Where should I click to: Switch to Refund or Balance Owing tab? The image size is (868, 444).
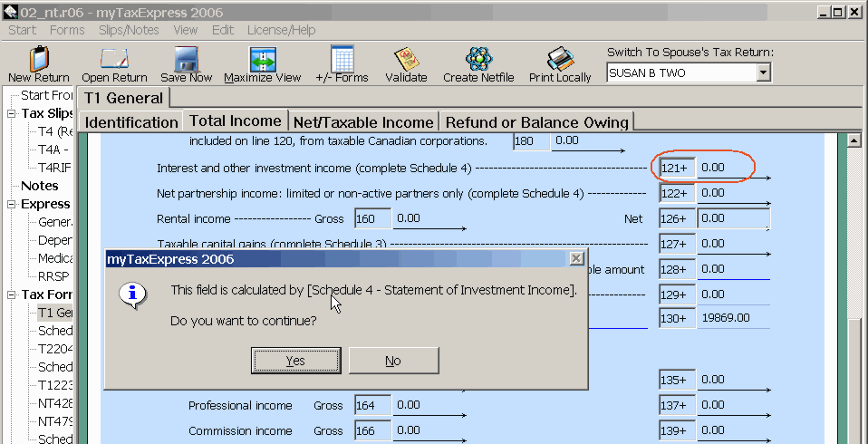click(536, 122)
